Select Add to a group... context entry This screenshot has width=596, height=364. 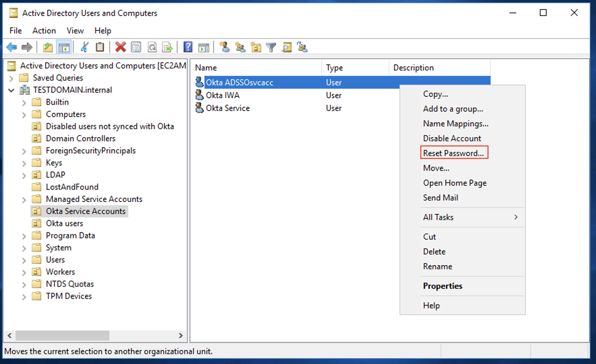pos(453,109)
